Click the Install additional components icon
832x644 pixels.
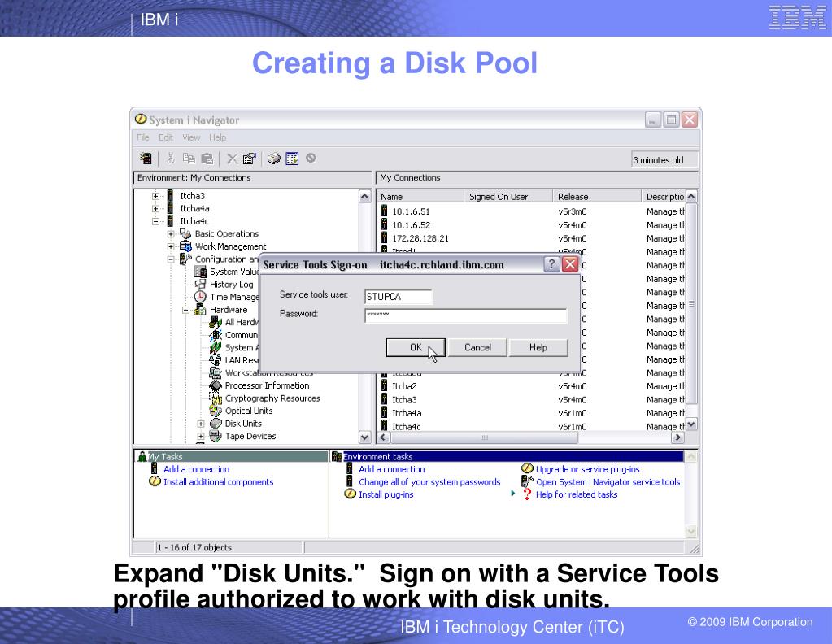(x=155, y=481)
